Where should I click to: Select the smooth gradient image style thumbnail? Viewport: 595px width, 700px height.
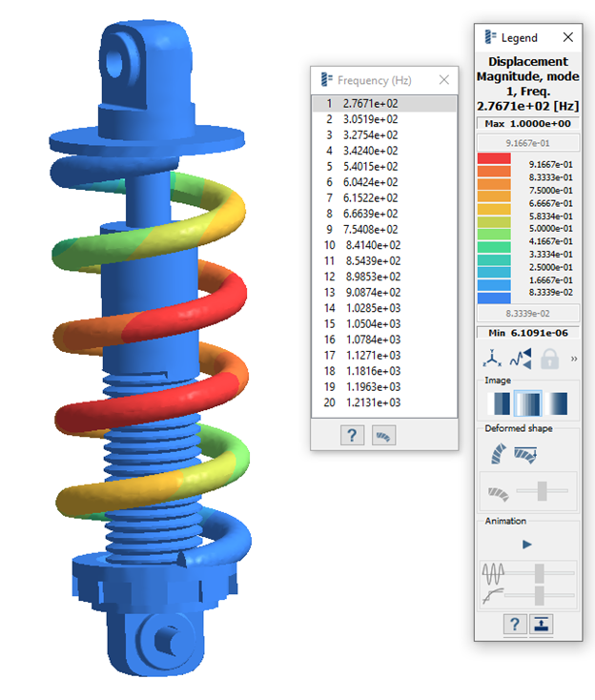click(x=557, y=403)
